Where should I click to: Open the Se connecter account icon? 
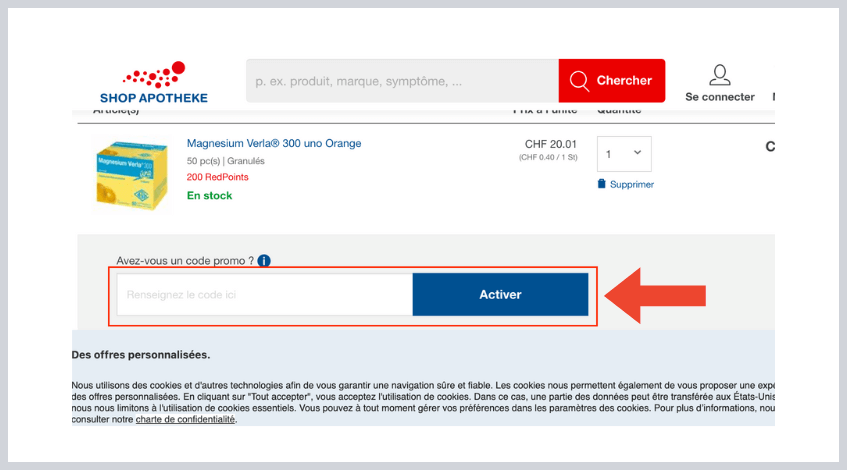point(720,75)
